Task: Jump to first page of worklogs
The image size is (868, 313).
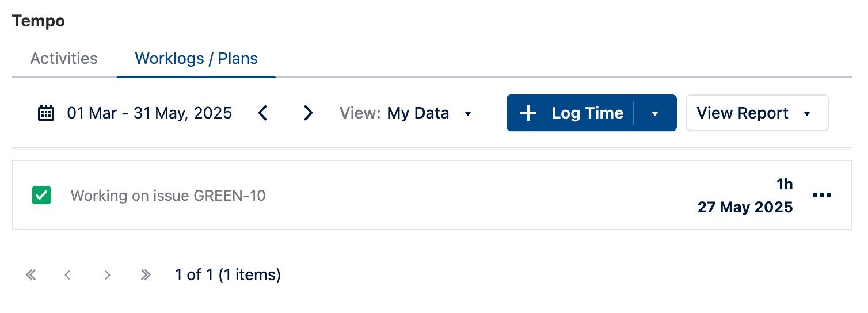Action: 31,275
